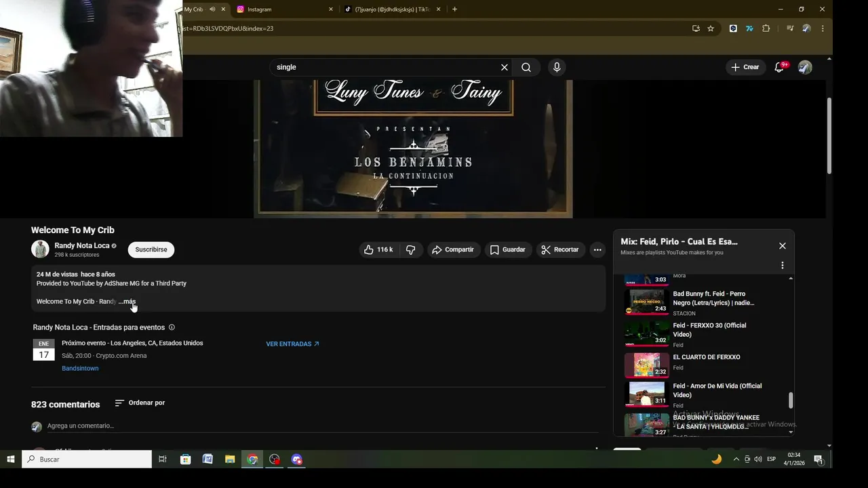
Task: Dislike the video with thumbs down
Action: click(411, 249)
